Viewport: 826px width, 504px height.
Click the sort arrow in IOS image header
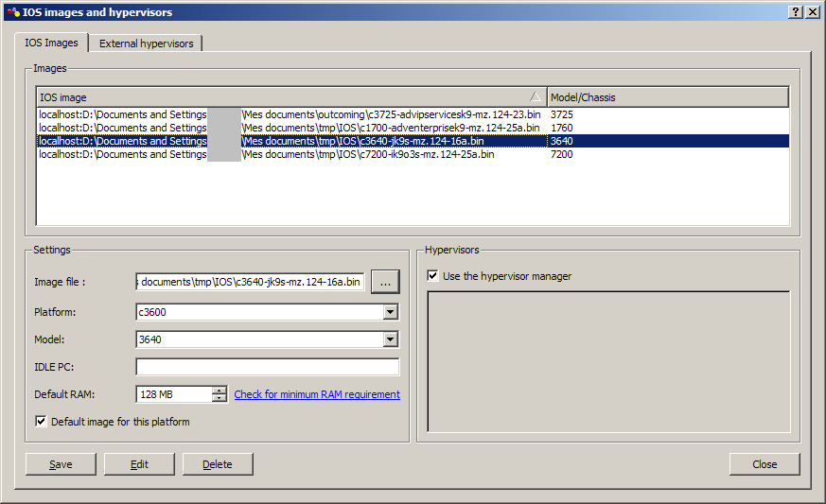point(536,97)
